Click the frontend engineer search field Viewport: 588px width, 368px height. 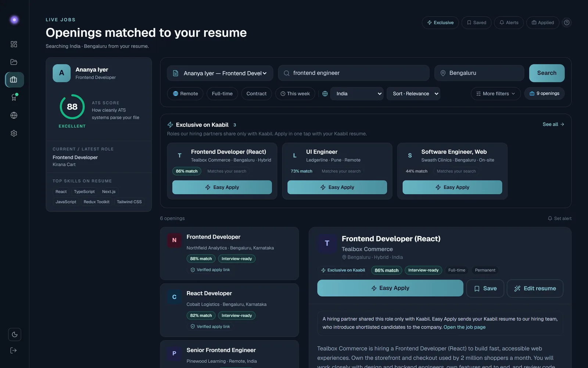[x=354, y=73]
